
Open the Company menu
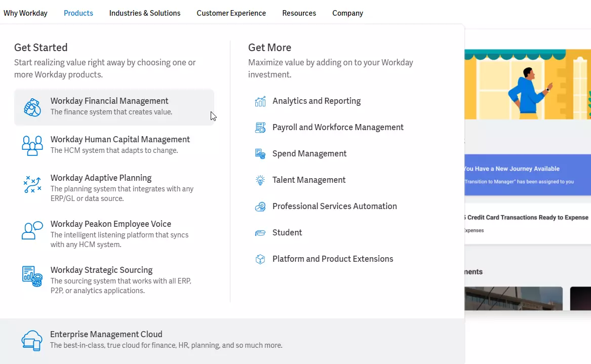[x=347, y=13]
